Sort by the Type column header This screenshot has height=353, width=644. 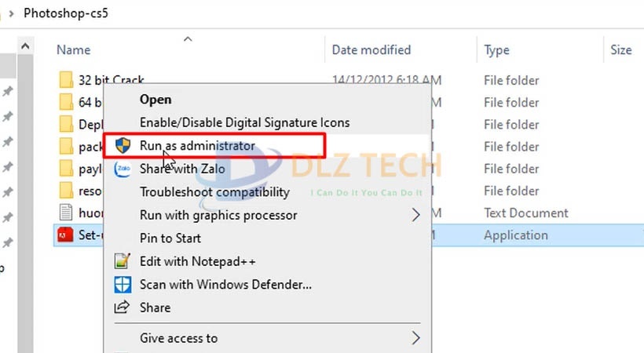click(496, 49)
